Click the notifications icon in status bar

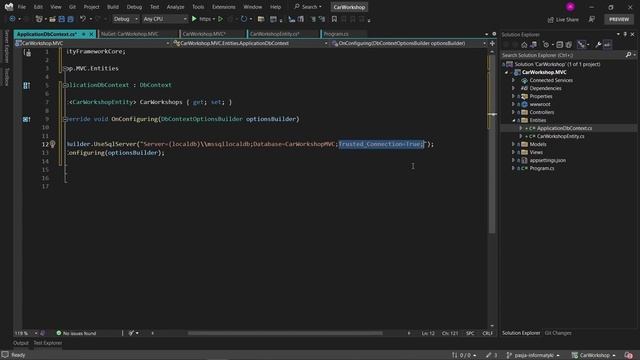[629, 356]
